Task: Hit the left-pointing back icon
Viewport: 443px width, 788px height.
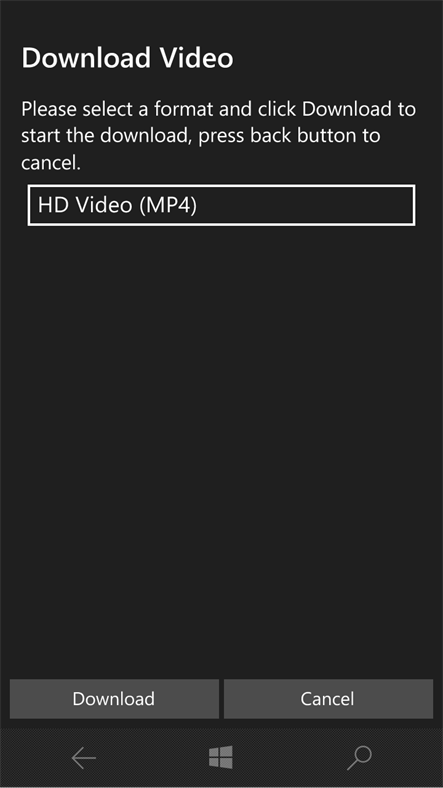Action: pyautogui.click(x=83, y=758)
